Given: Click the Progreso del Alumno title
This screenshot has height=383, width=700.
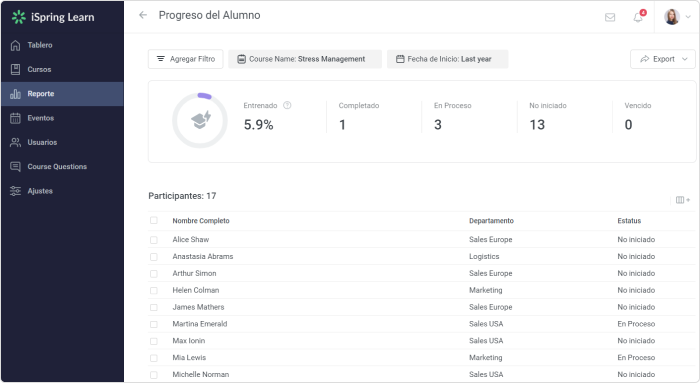Looking at the screenshot, I should click(x=209, y=15).
